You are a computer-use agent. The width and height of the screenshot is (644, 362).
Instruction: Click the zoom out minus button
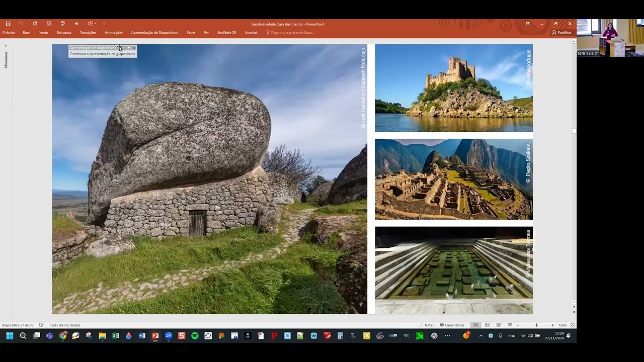[x=518, y=325]
